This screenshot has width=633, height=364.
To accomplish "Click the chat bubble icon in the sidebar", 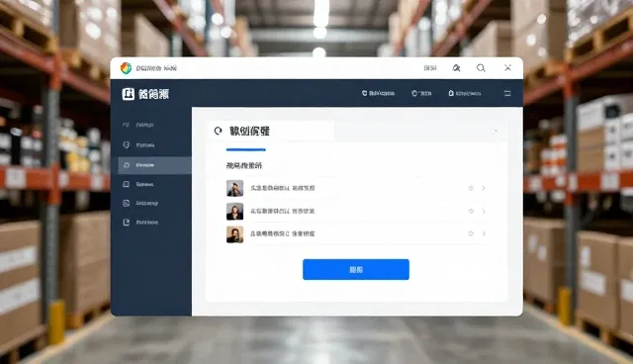I will pos(127,184).
